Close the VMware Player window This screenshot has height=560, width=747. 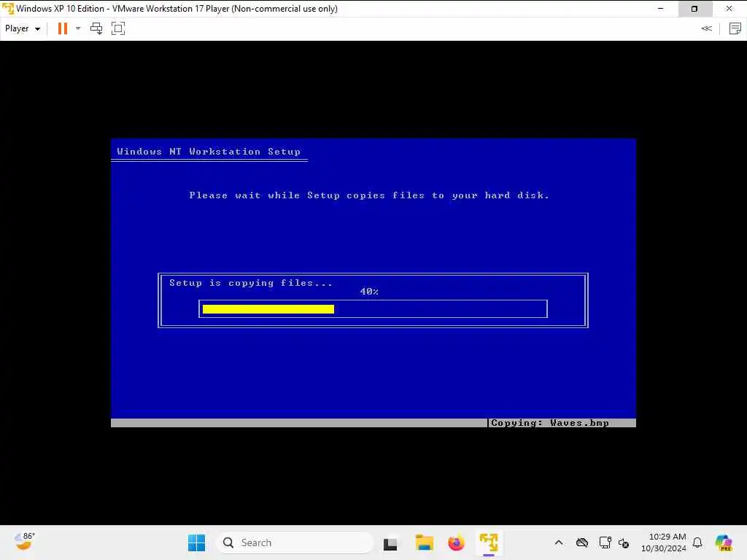point(729,9)
